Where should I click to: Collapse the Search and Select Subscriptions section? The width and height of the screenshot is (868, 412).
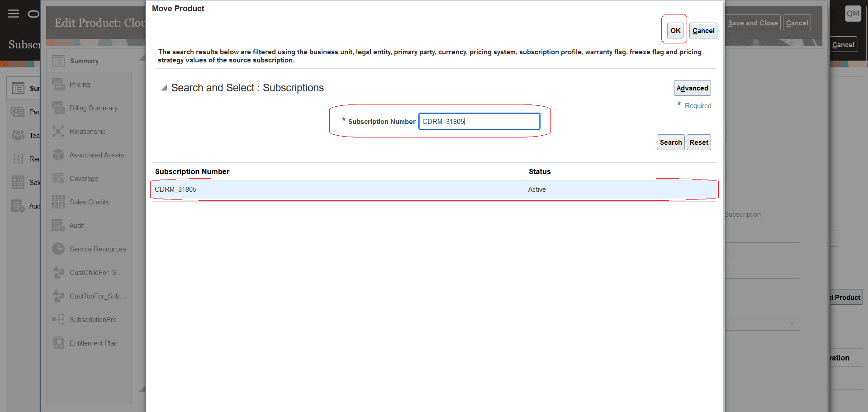pyautogui.click(x=164, y=88)
